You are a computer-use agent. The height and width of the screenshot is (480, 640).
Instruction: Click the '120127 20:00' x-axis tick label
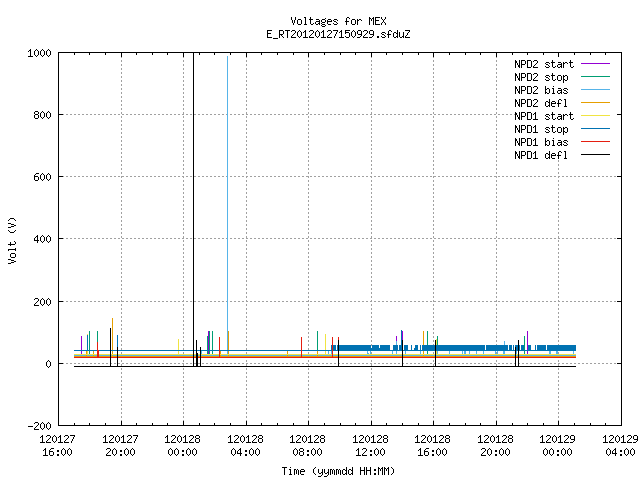pyautogui.click(x=120, y=446)
